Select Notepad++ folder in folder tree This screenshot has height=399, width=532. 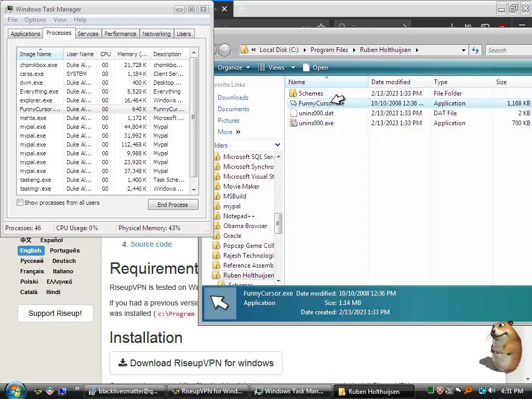pyautogui.click(x=239, y=216)
